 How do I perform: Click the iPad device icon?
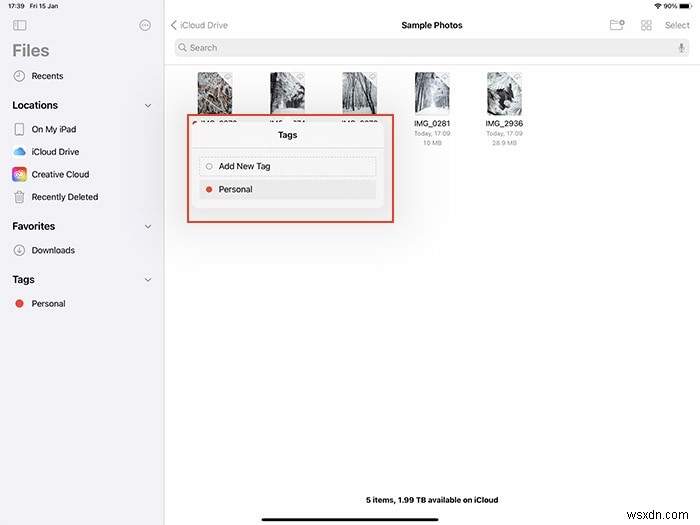pyautogui.click(x=19, y=129)
